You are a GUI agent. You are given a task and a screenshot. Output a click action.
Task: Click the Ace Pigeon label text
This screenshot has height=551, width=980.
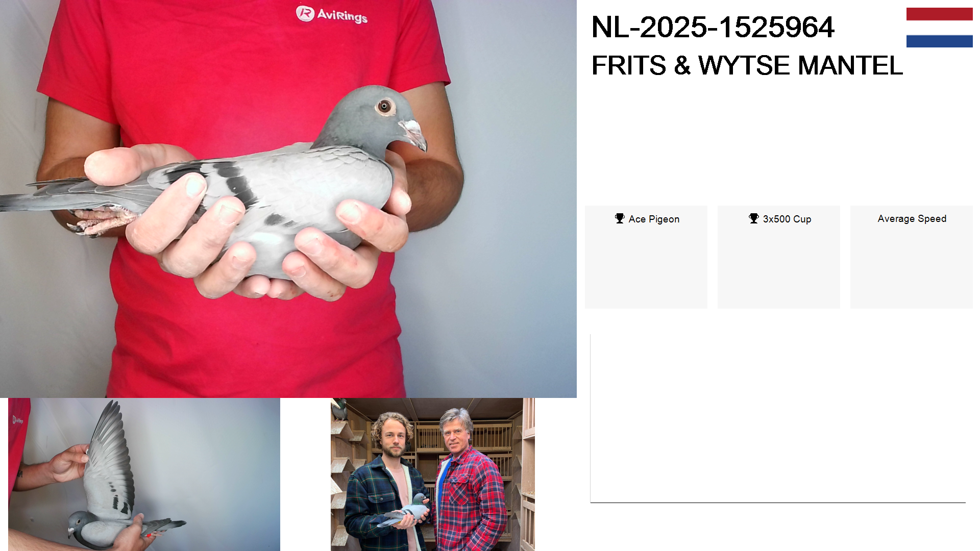(x=654, y=219)
